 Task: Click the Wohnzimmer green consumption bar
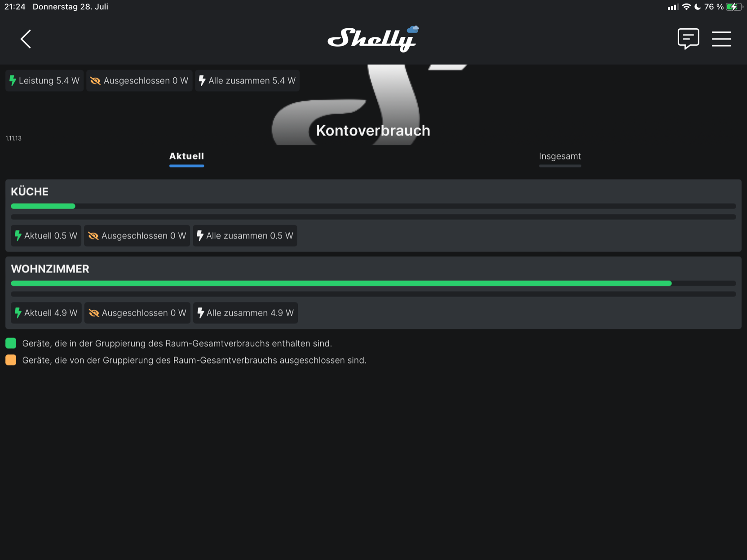[x=340, y=283]
